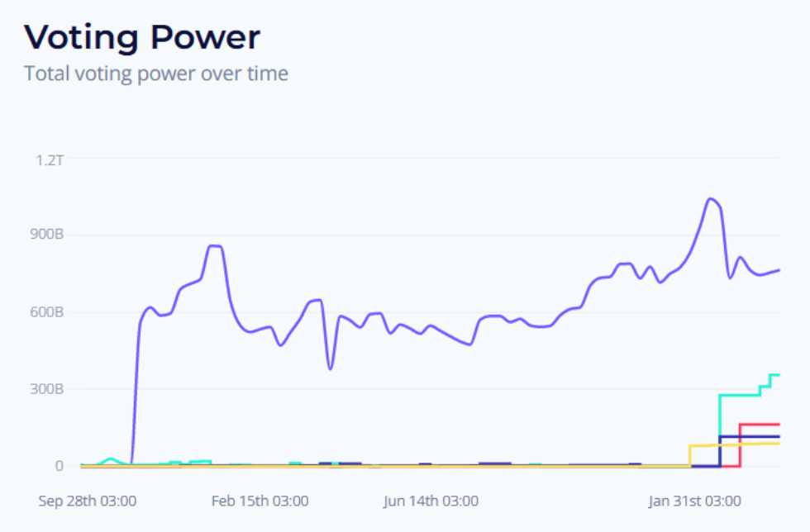
Task: Click the Feb 15th 03:00 date label
Action: [x=260, y=501]
